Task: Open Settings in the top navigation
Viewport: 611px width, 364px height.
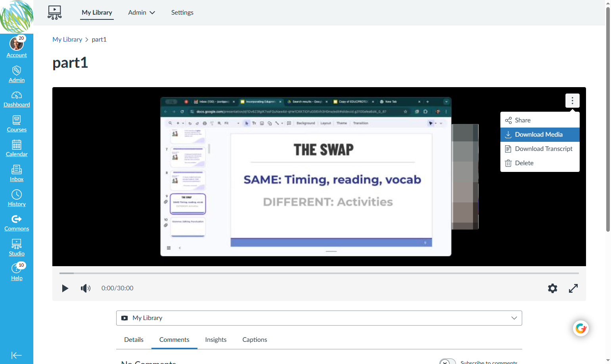Action: pyautogui.click(x=182, y=13)
